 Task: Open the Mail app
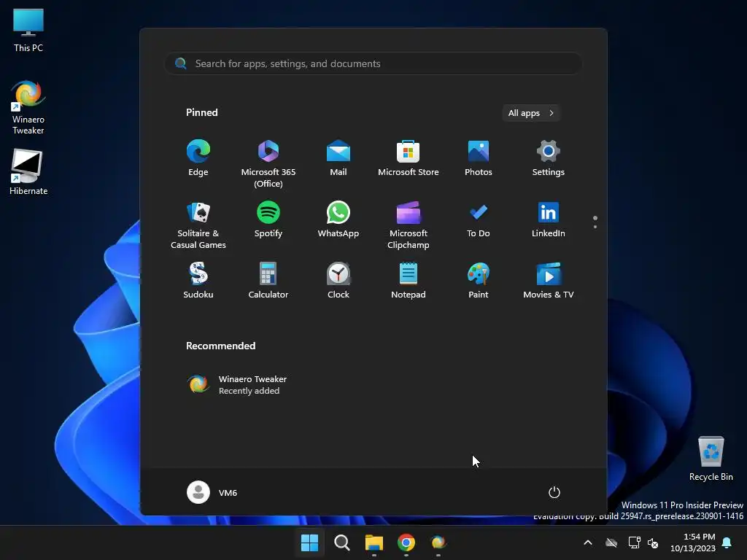338,158
